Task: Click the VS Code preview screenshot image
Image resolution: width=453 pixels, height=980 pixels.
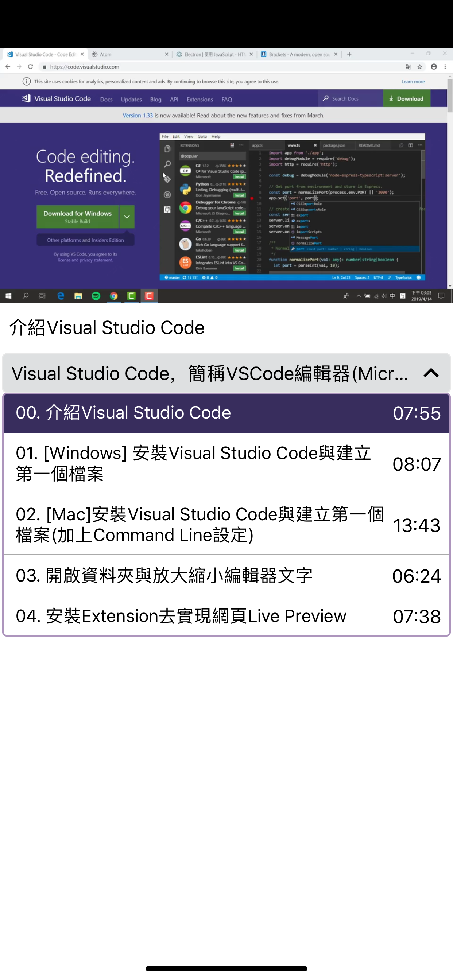Action: (x=292, y=207)
